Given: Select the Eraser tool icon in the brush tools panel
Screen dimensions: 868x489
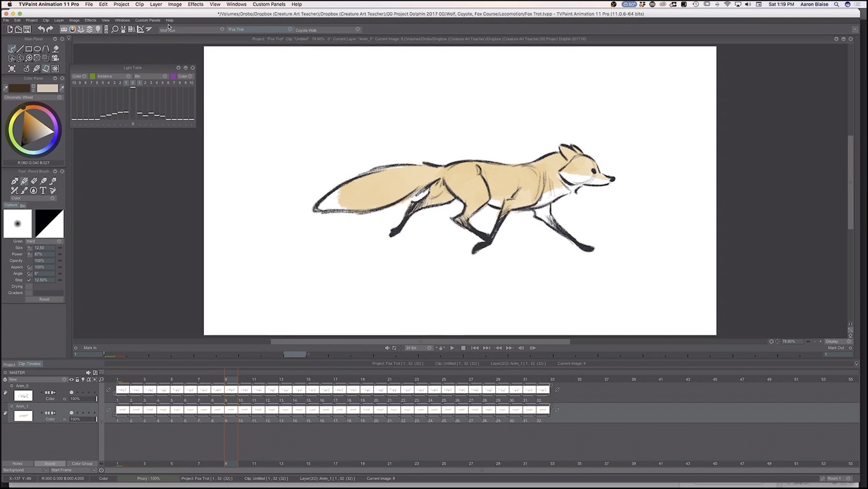Looking at the screenshot, I should [x=34, y=181].
